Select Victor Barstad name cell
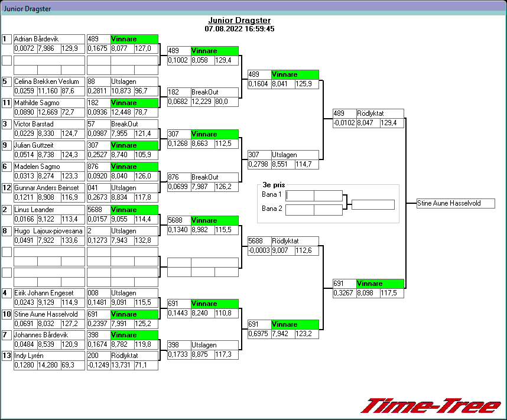Image resolution: width=507 pixels, height=420 pixels. coord(49,124)
